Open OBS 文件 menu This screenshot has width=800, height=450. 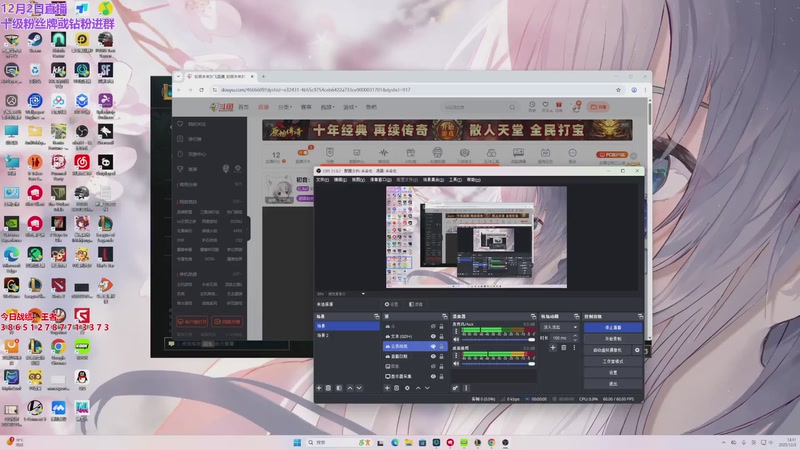(322, 180)
